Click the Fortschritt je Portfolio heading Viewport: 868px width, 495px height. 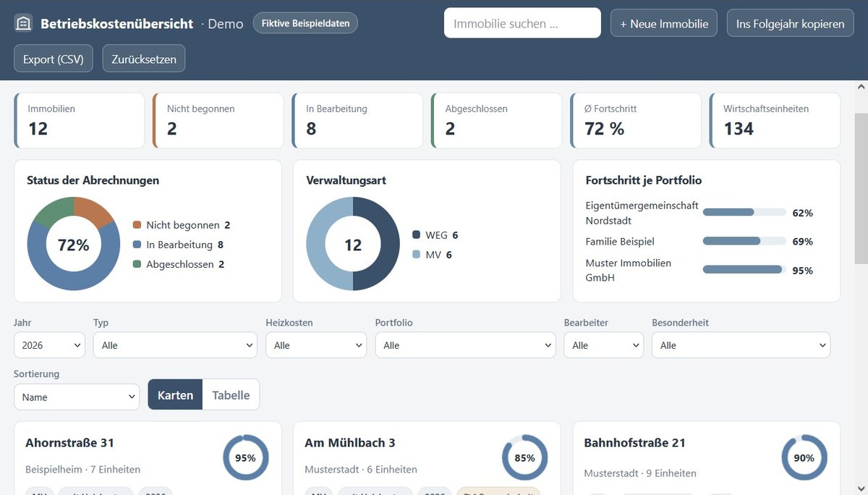(644, 180)
